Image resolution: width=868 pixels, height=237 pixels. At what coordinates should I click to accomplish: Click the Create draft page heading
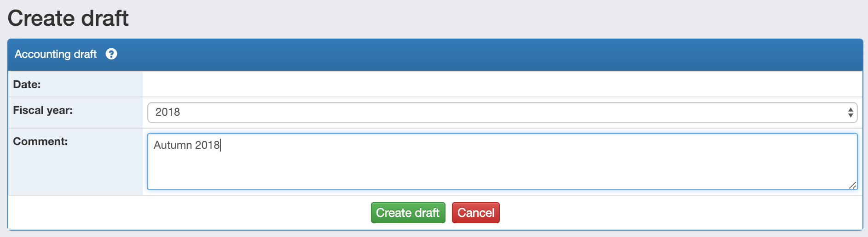click(x=68, y=18)
